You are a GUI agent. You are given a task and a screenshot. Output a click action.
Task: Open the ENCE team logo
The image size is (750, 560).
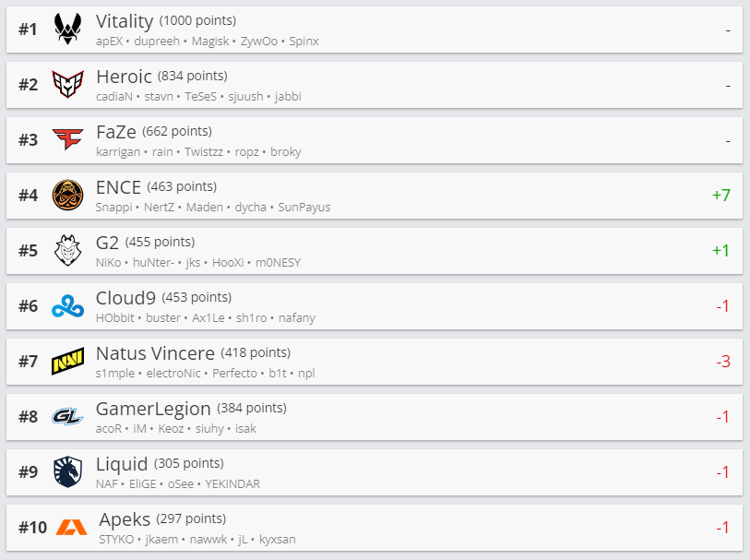point(67,196)
